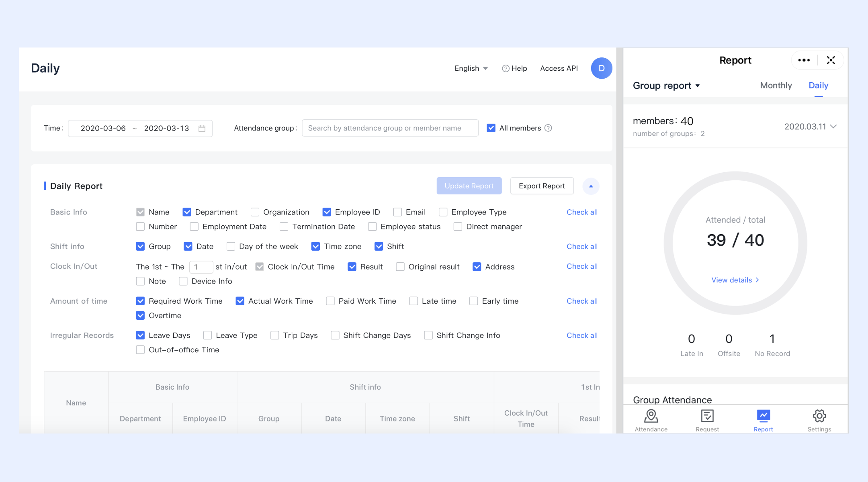The width and height of the screenshot is (868, 482).
Task: Enable the Out-of-office Time checkbox
Action: tap(140, 350)
